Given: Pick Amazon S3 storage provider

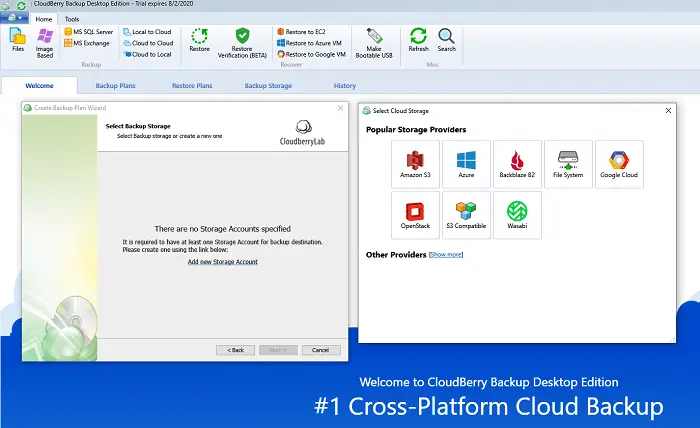Looking at the screenshot, I should click(x=415, y=164).
